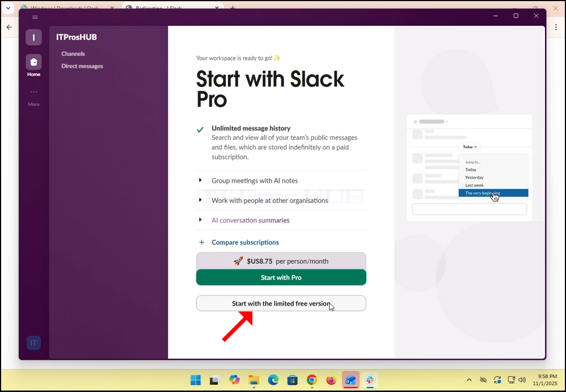566x392 pixels.
Task: Select the ITProsHUB workspace tile 'I'
Action: click(x=34, y=37)
